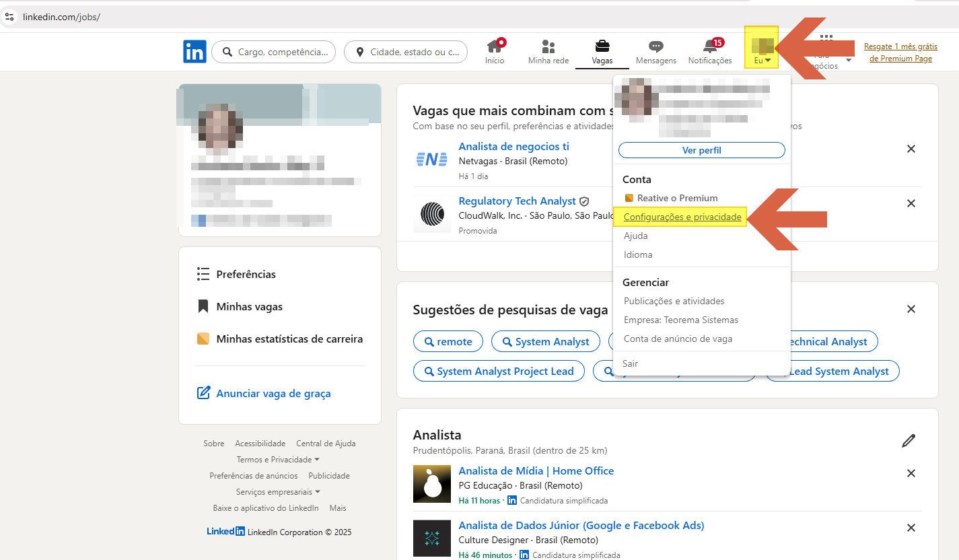
Task: Click the Culture Designer company logo
Action: (432, 538)
